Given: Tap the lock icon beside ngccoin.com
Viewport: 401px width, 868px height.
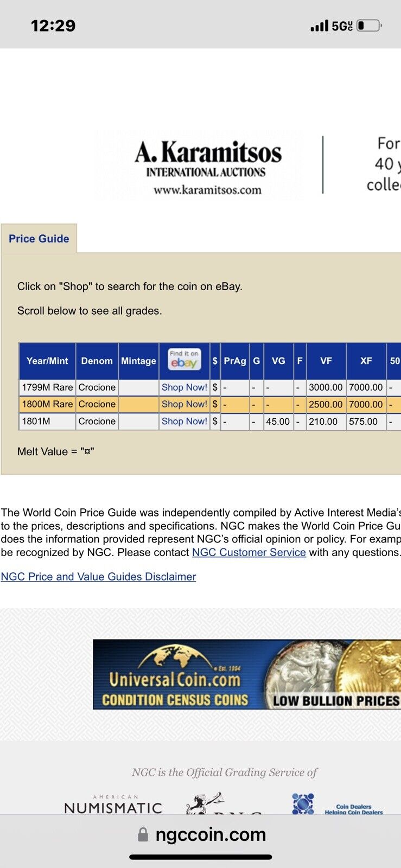Looking at the screenshot, I should (x=143, y=834).
